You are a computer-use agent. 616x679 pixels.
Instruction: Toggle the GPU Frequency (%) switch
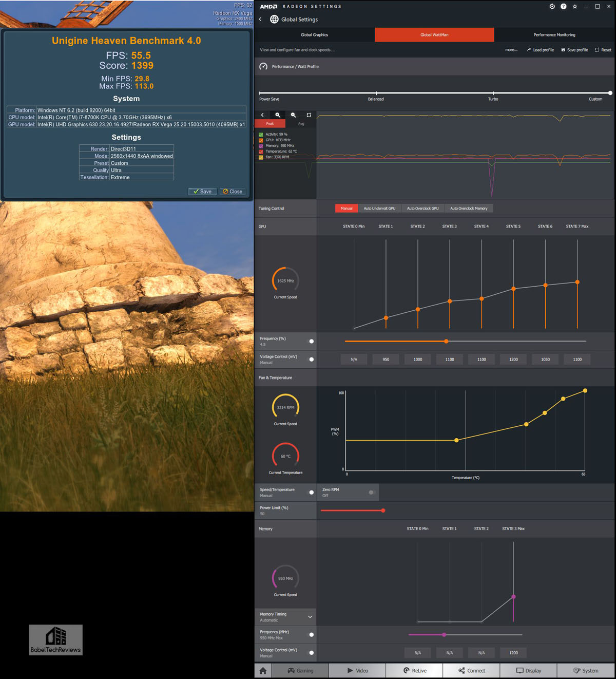pos(310,341)
